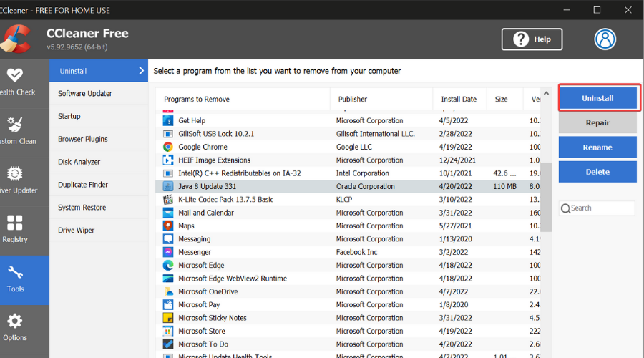This screenshot has height=358, width=644.
Task: Open the System Restore tool
Action: point(99,208)
